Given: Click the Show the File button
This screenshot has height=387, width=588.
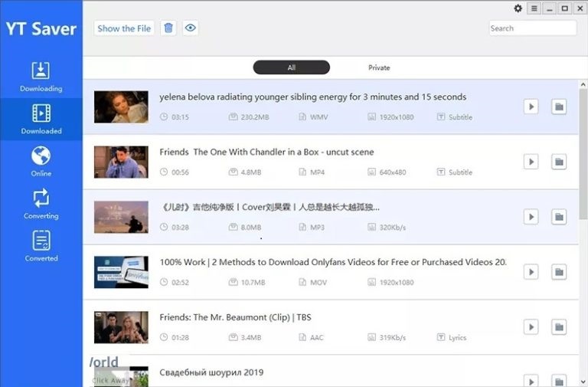Looking at the screenshot, I should click(x=124, y=28).
